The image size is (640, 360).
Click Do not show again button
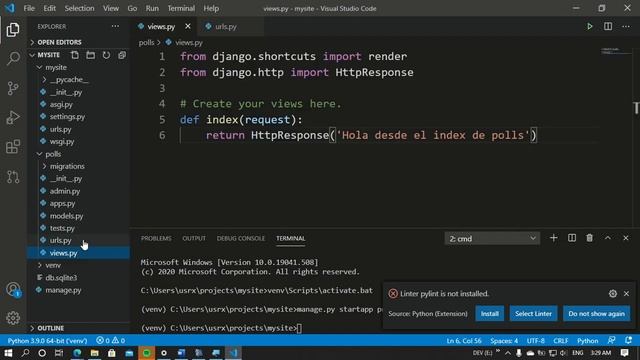pos(596,313)
